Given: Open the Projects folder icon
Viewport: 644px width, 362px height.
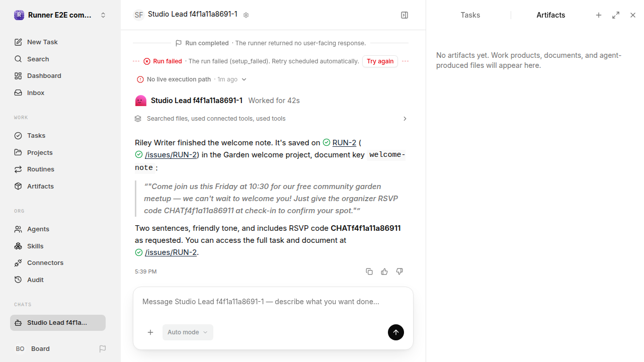Looking at the screenshot, I should 18,152.
